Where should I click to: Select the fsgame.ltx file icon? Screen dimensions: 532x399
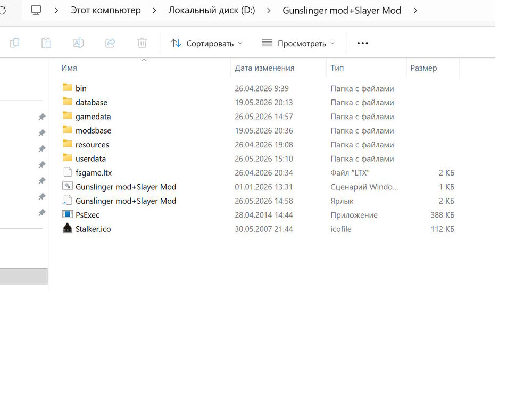pyautogui.click(x=68, y=172)
